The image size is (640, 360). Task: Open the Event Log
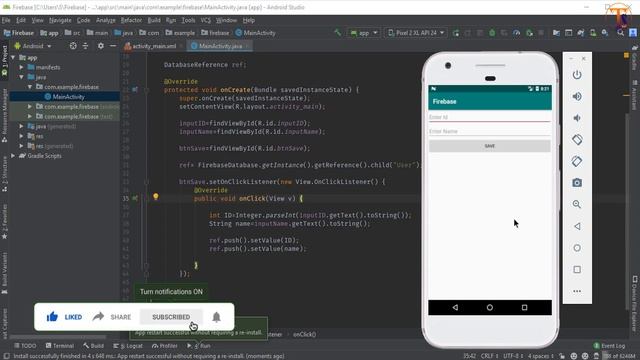coord(609,346)
